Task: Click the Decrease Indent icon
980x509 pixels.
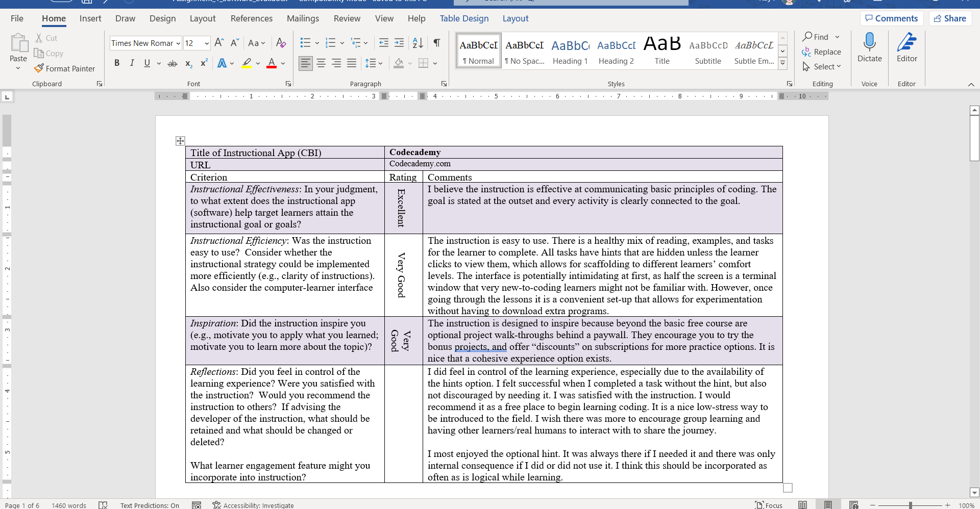Action: click(x=384, y=43)
